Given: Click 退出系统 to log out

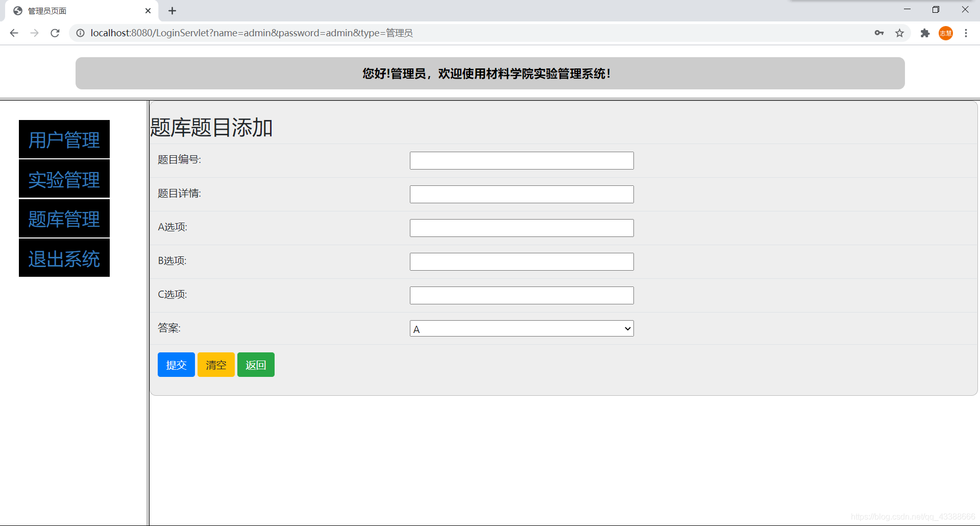Looking at the screenshot, I should pyautogui.click(x=64, y=258).
